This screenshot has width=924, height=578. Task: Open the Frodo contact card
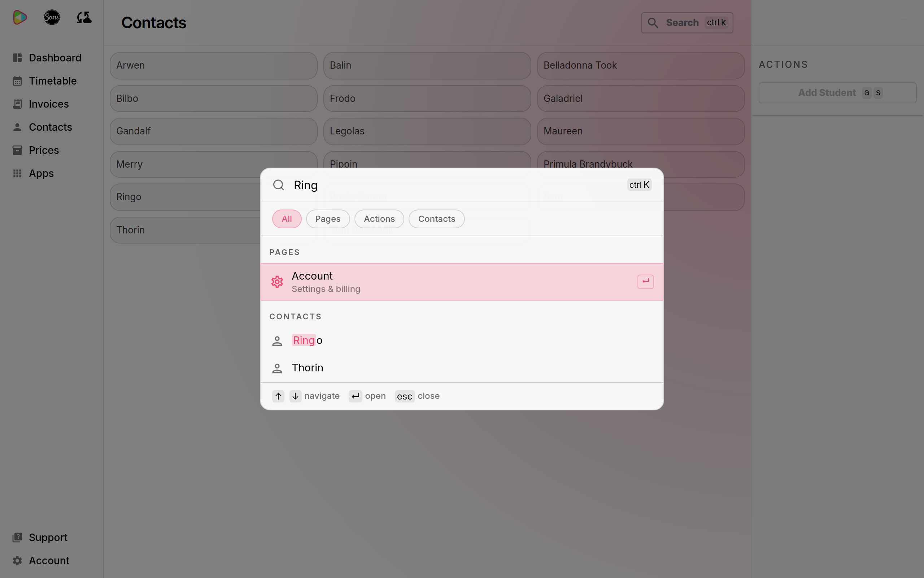(x=427, y=99)
